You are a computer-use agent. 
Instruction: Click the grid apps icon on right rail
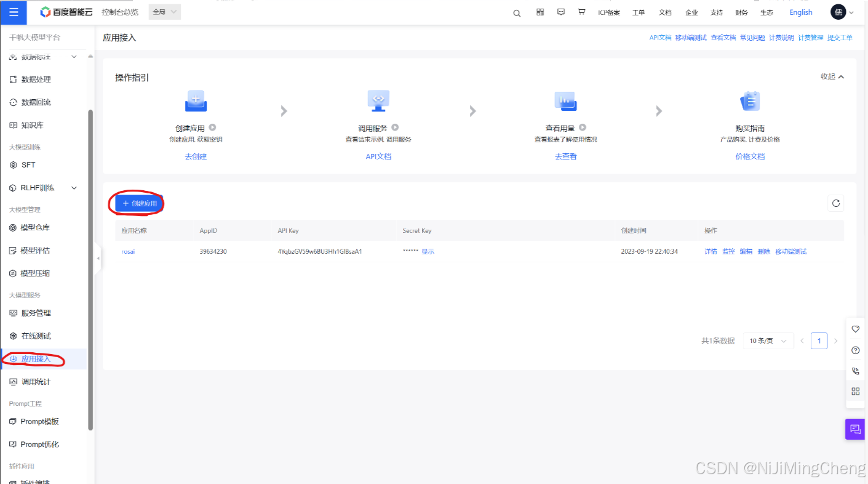[856, 391]
